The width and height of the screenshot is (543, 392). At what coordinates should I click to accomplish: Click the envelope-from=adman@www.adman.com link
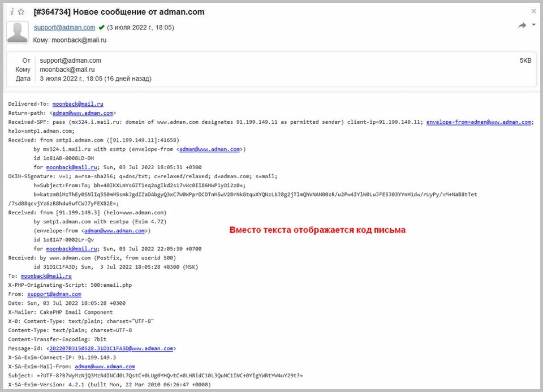tap(479, 122)
